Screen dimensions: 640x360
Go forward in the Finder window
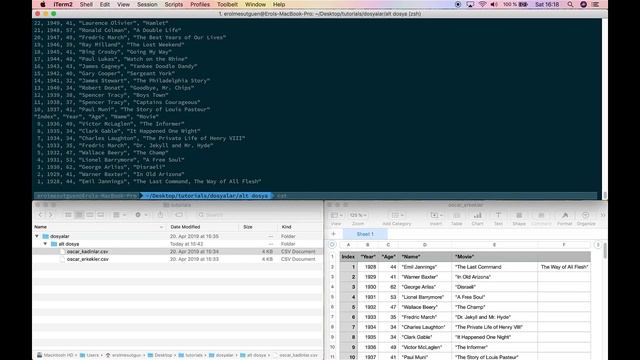click(x=51, y=215)
